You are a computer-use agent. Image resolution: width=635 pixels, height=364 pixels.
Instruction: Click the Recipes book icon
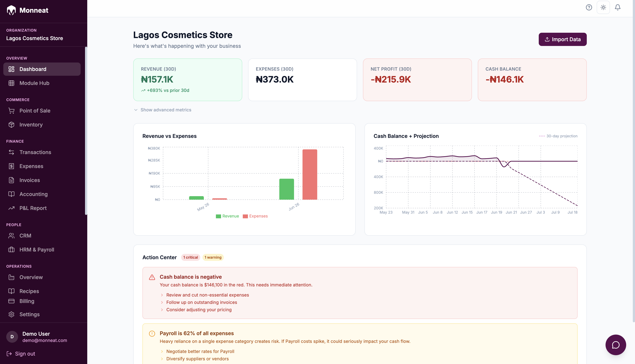tap(12, 291)
